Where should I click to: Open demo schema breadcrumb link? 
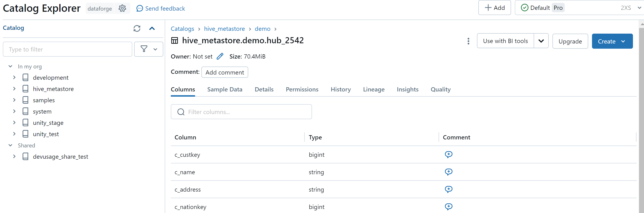click(x=263, y=29)
